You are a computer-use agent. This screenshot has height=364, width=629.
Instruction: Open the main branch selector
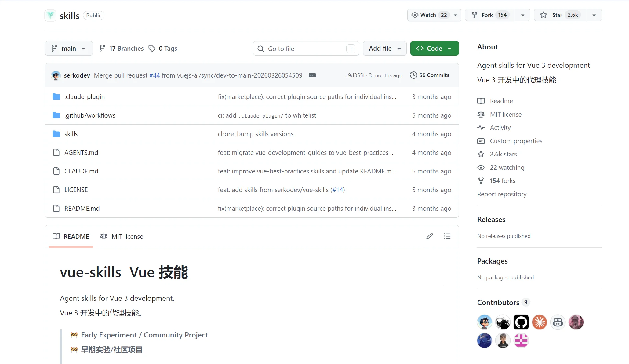pyautogui.click(x=69, y=48)
